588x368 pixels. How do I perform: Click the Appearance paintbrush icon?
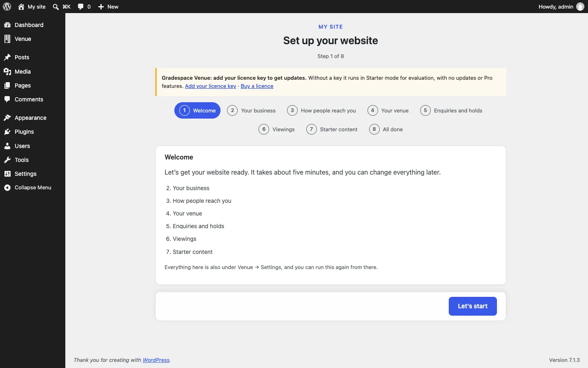tap(7, 118)
